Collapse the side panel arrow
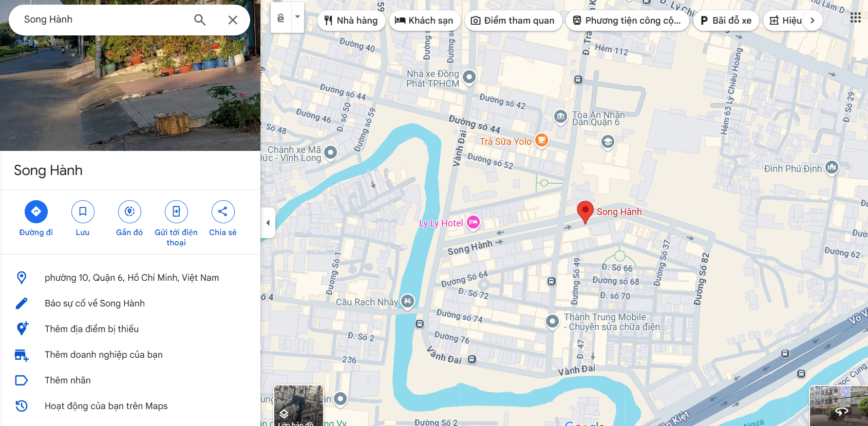Viewport: 868px width, 426px height. tap(268, 223)
